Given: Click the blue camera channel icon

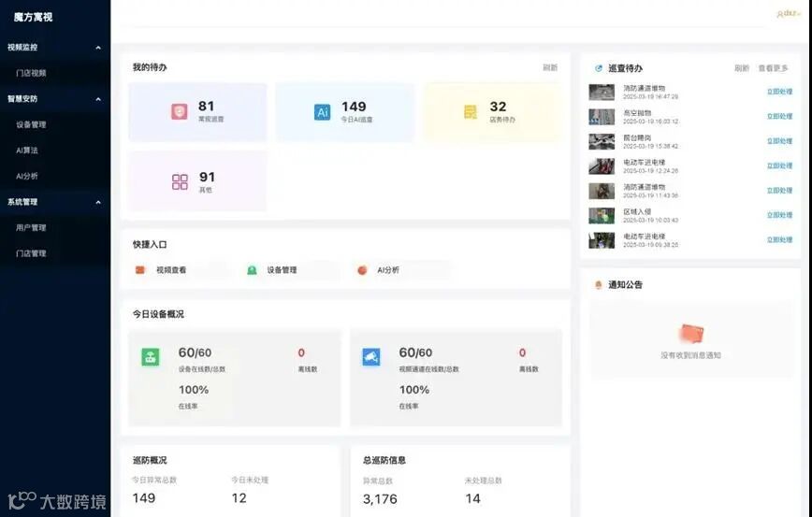Looking at the screenshot, I should pos(370,356).
